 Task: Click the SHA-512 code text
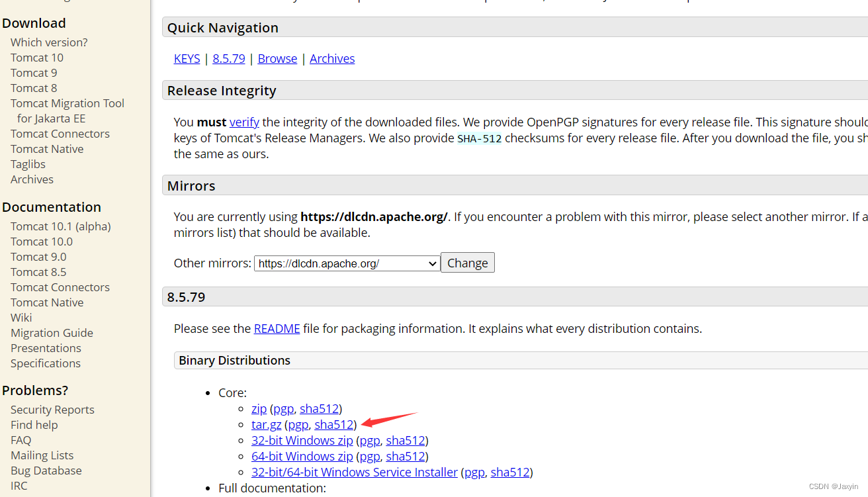pos(480,139)
